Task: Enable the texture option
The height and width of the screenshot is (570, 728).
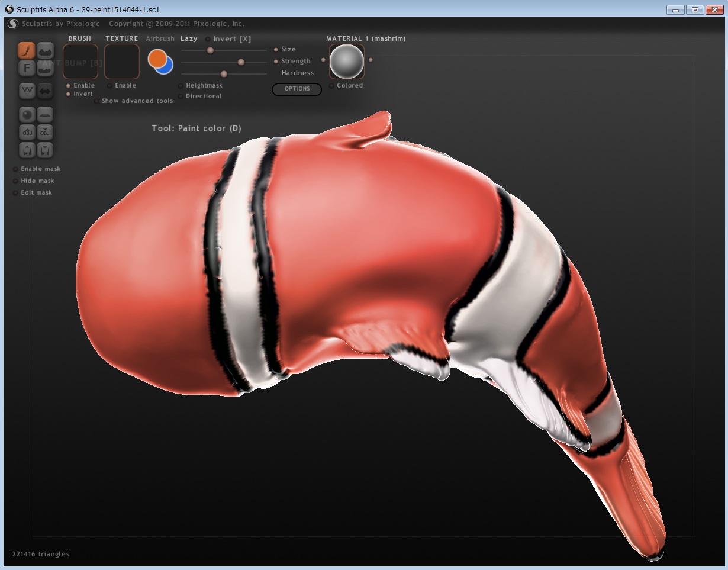Action: [109, 86]
